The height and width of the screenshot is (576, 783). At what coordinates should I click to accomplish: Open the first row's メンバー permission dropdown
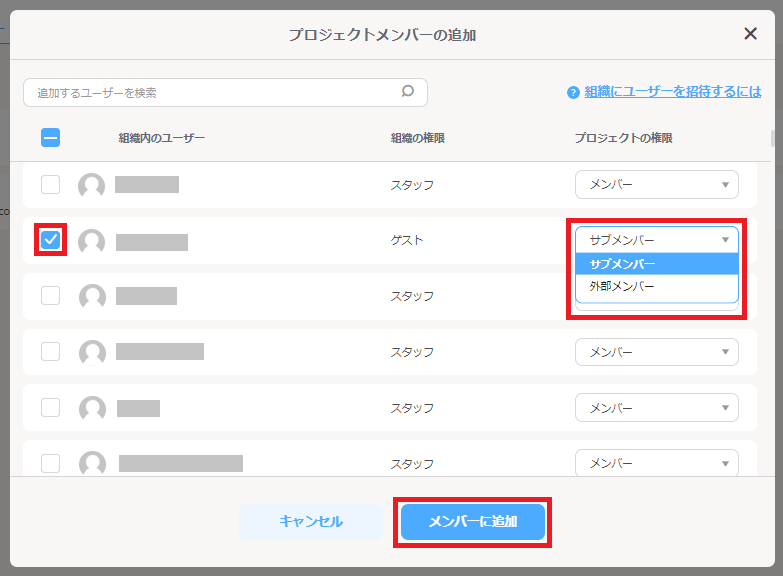coord(656,185)
